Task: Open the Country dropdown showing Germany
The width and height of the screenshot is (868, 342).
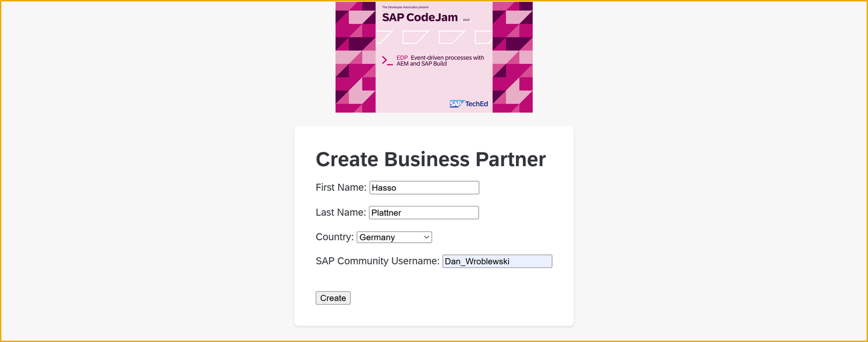Action: [394, 237]
